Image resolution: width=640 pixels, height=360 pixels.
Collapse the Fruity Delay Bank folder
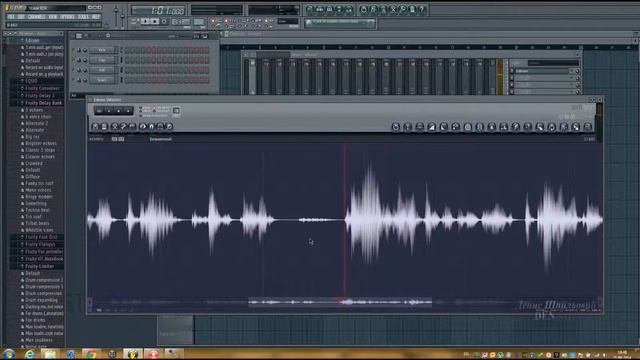click(43, 103)
